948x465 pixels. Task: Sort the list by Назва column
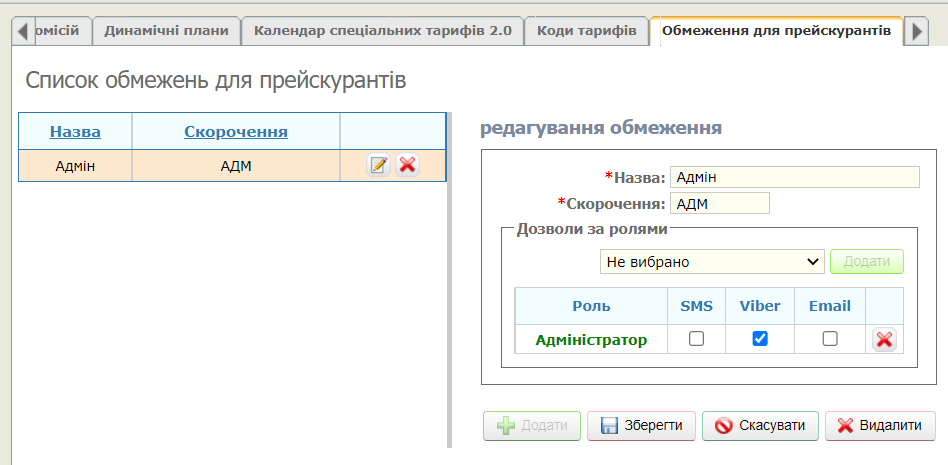(75, 132)
